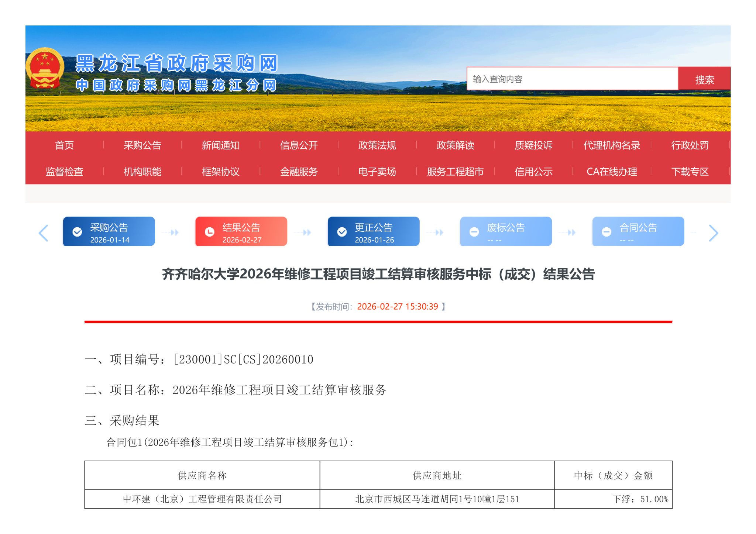Click checkmark icon on 更正公告 step

342,232
